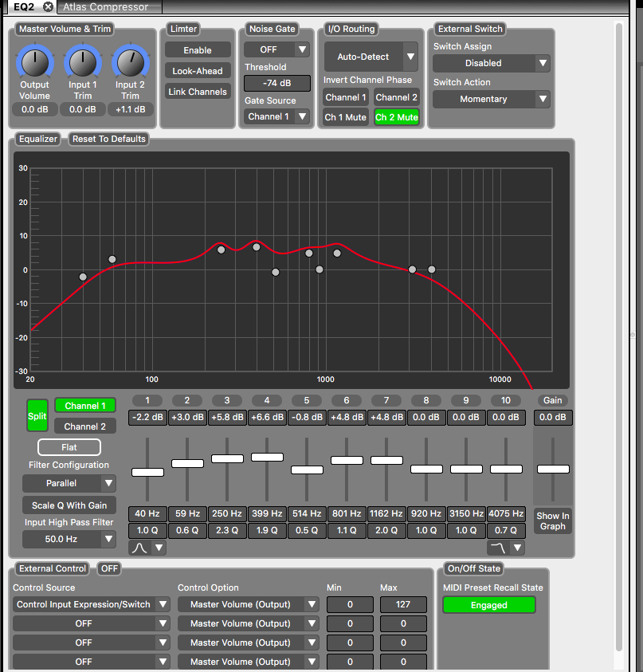The height and width of the screenshot is (672, 643).
Task: Click Output Volume 0.0 dB value field
Action: tap(35, 109)
